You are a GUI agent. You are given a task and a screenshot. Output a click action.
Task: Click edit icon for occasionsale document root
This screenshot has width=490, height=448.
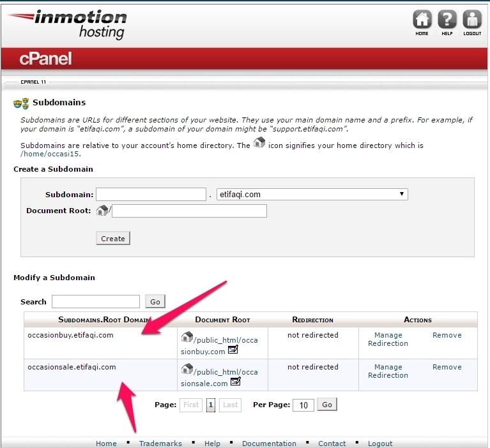click(235, 382)
